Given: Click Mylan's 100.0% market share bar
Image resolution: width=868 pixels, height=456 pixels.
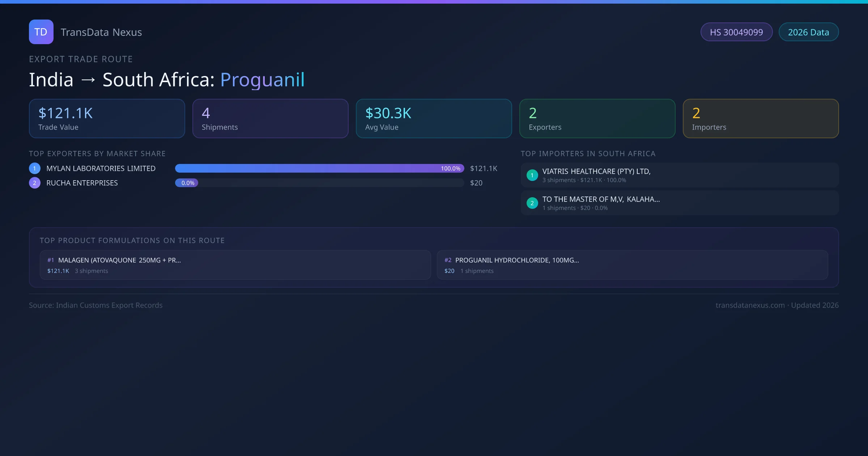Looking at the screenshot, I should coord(319,168).
